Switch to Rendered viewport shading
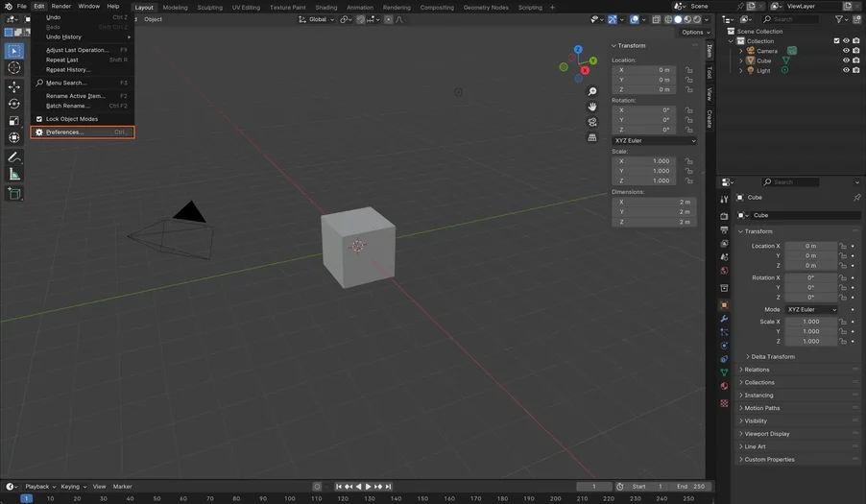Image resolution: width=866 pixels, height=504 pixels. tap(697, 19)
